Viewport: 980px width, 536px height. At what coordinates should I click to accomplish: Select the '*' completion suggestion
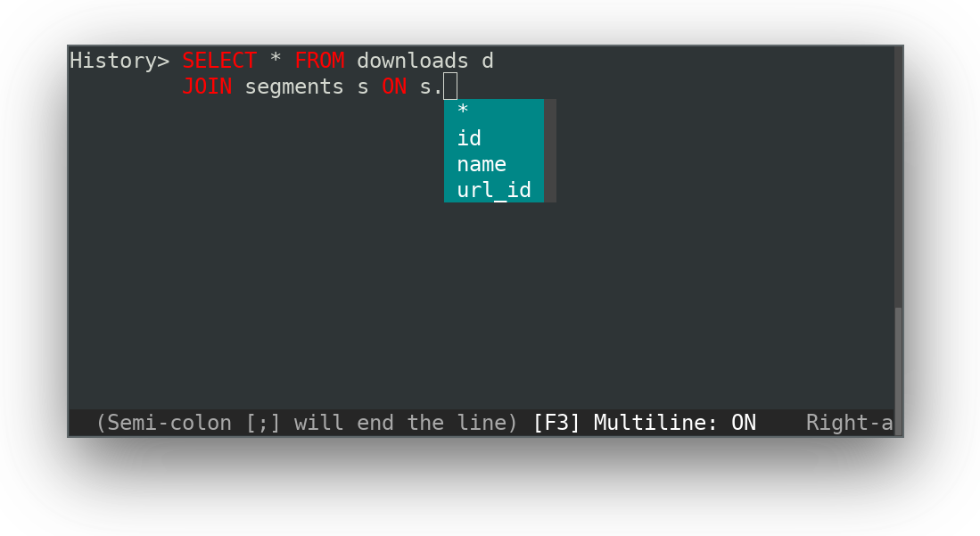pyautogui.click(x=494, y=111)
